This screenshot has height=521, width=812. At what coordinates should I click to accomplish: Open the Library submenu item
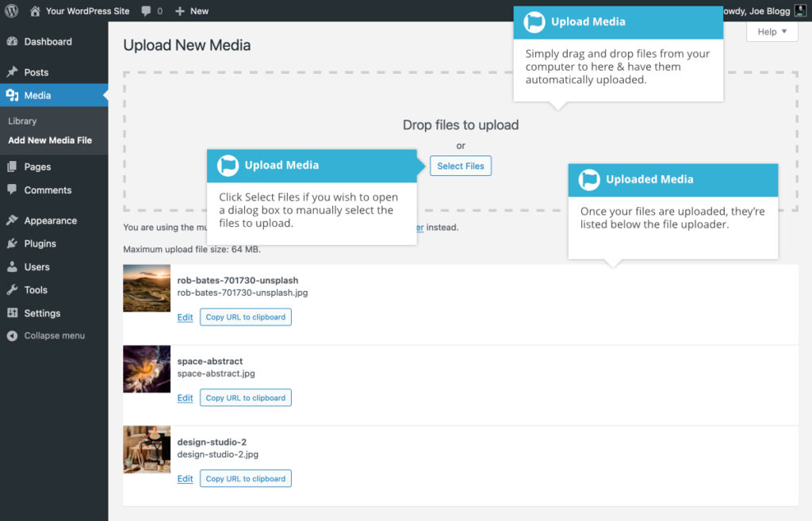tap(22, 121)
